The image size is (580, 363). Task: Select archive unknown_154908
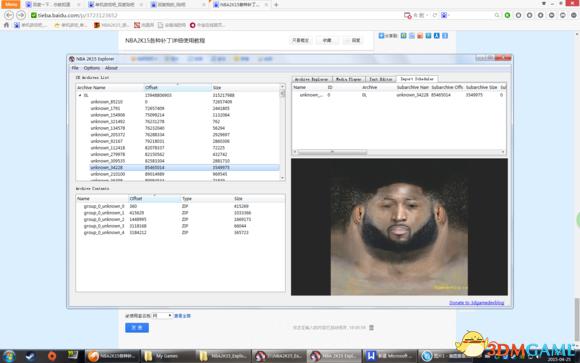tap(108, 115)
